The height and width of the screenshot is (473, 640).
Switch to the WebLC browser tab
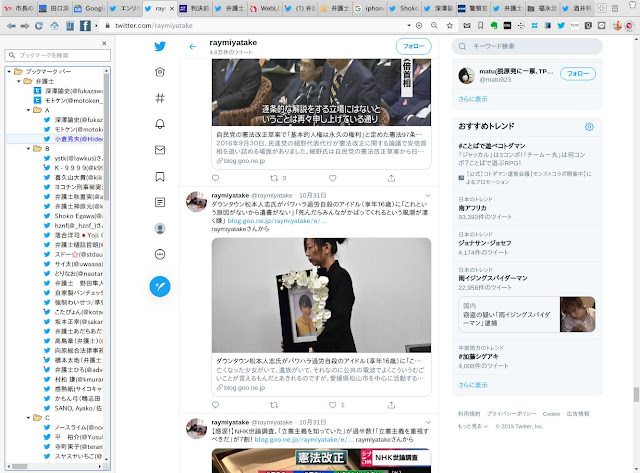(x=265, y=8)
